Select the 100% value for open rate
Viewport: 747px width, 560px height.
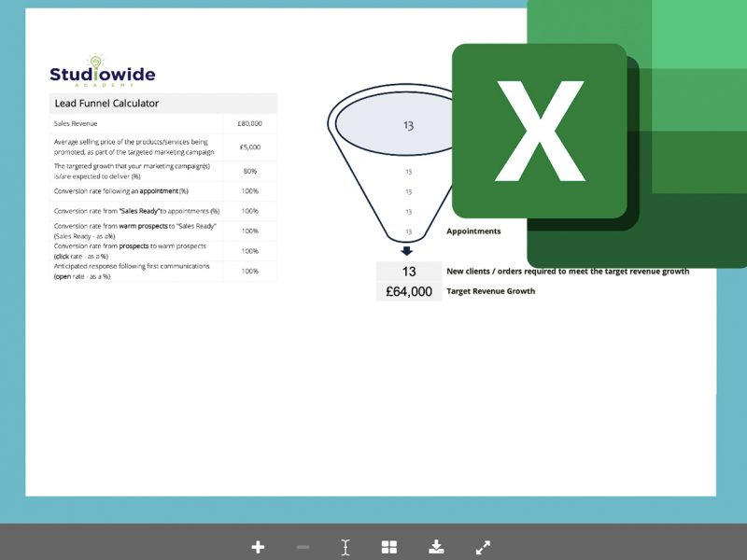[249, 271]
